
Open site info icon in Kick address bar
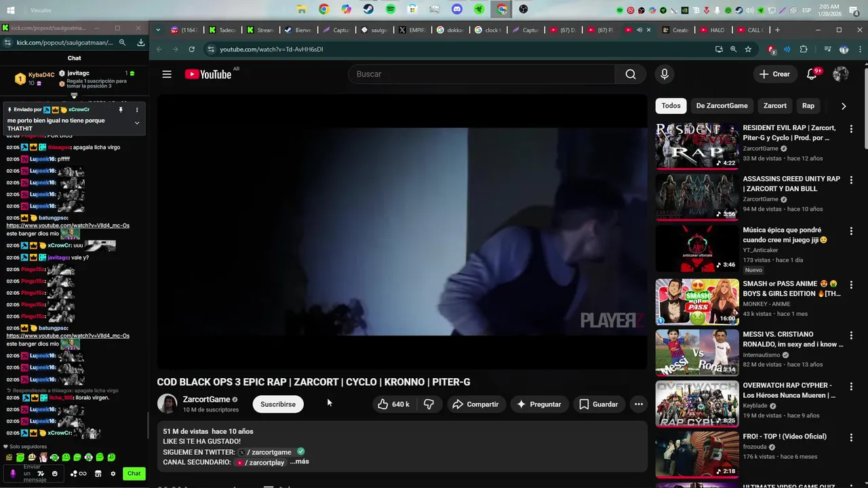(x=7, y=42)
